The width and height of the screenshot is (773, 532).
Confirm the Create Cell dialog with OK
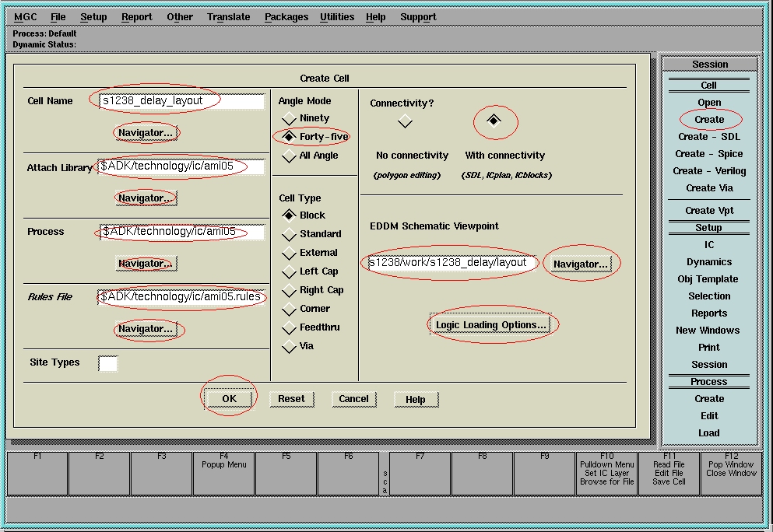click(229, 398)
